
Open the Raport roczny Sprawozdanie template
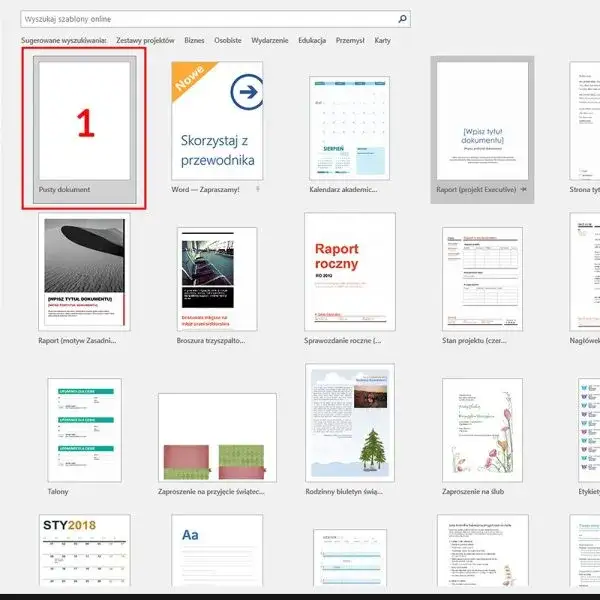[x=350, y=272]
